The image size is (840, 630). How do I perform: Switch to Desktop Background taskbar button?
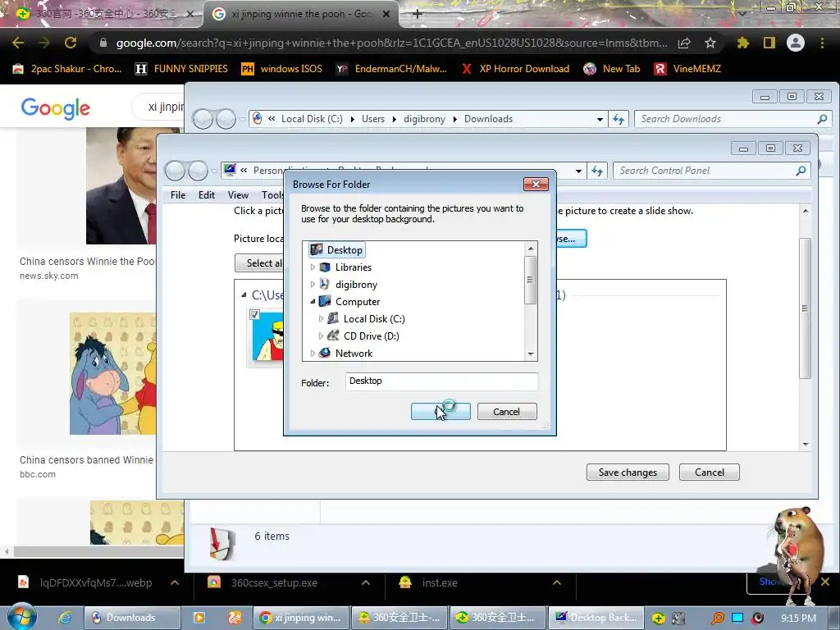[596, 618]
